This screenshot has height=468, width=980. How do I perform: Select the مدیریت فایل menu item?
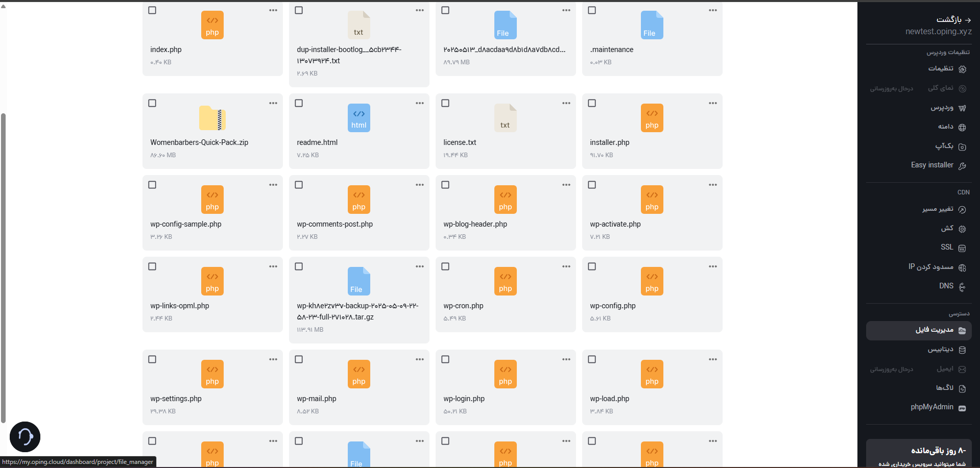click(919, 331)
